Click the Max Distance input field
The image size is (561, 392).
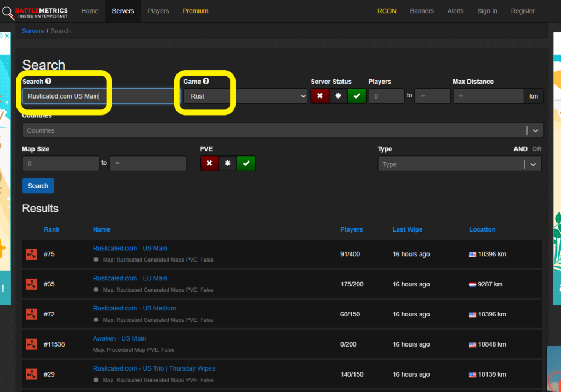pyautogui.click(x=488, y=96)
